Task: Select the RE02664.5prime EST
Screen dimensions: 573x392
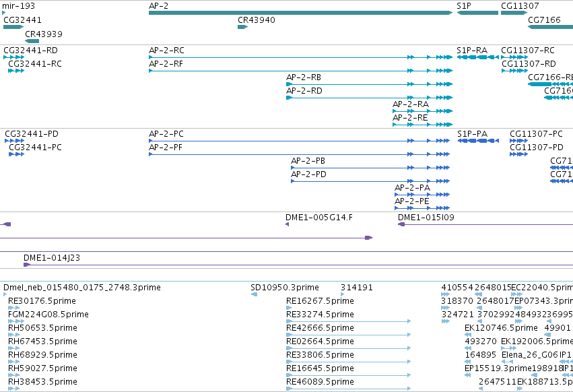Action: [x=349, y=348]
